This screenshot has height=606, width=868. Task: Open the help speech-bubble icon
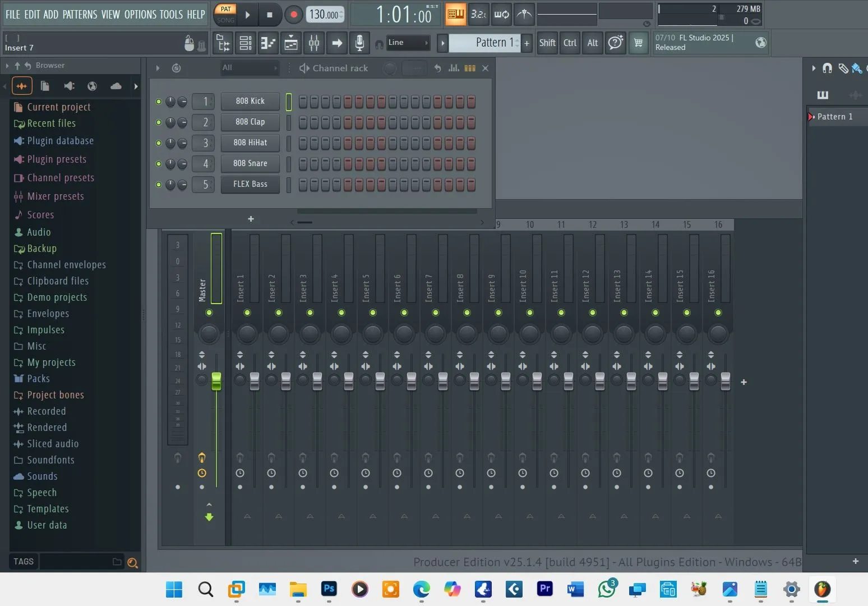point(615,43)
